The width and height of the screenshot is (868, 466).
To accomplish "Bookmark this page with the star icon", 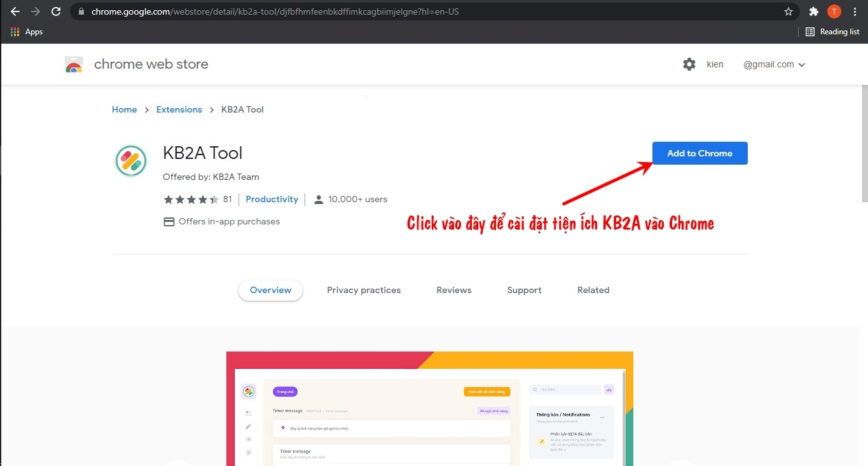I will coord(789,11).
